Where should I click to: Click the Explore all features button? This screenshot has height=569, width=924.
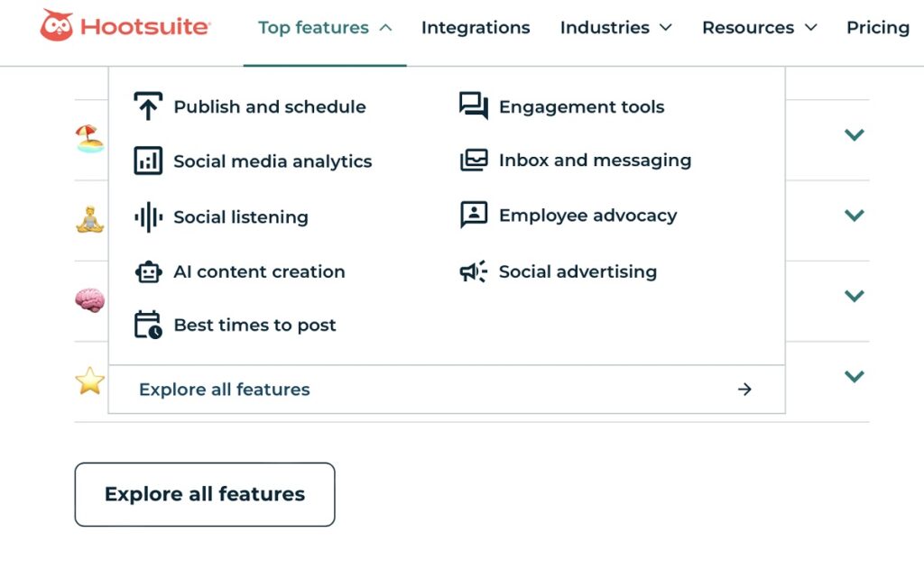click(x=204, y=494)
